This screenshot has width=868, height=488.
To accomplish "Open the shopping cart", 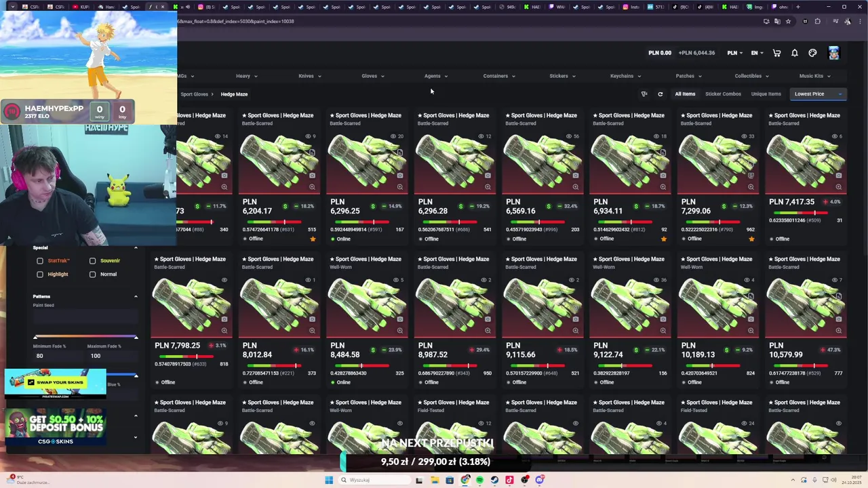I will (x=776, y=53).
